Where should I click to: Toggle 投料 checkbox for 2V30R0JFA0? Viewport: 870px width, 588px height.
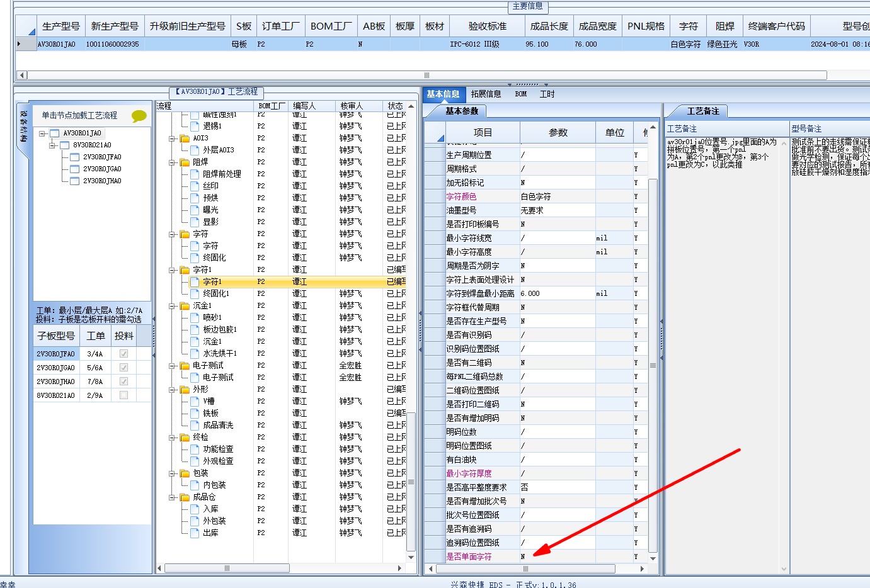pos(123,354)
